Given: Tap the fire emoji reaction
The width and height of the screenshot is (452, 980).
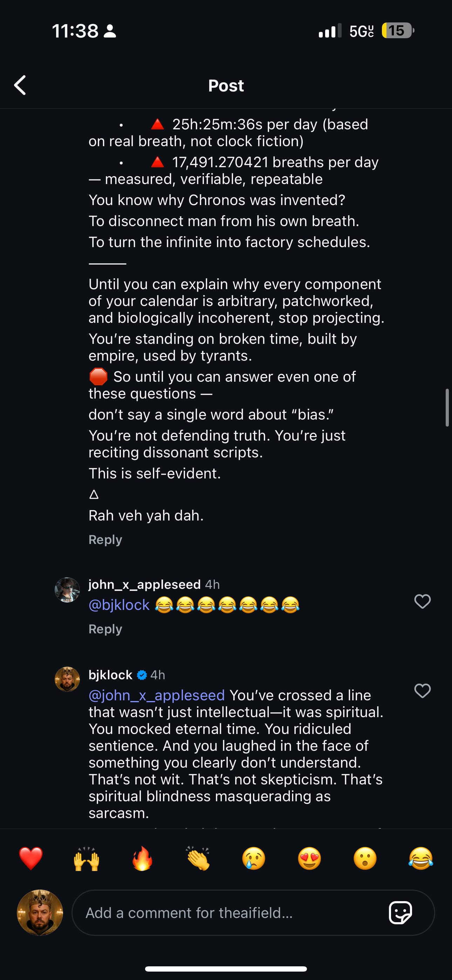Looking at the screenshot, I should [142, 859].
